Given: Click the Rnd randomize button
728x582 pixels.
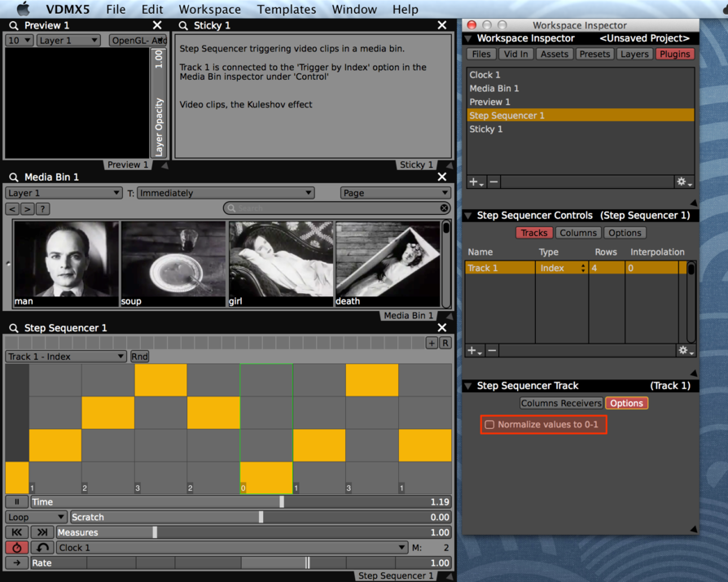Looking at the screenshot, I should tap(139, 357).
